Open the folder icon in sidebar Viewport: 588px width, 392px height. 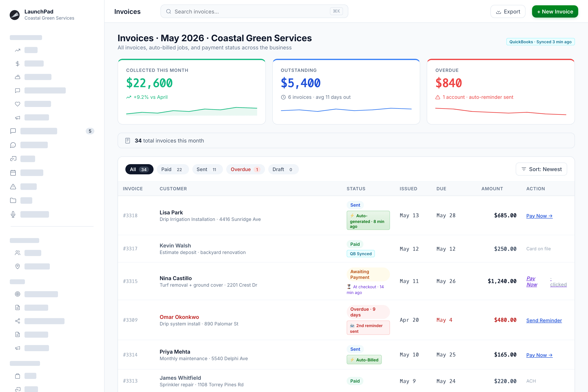pos(13,200)
